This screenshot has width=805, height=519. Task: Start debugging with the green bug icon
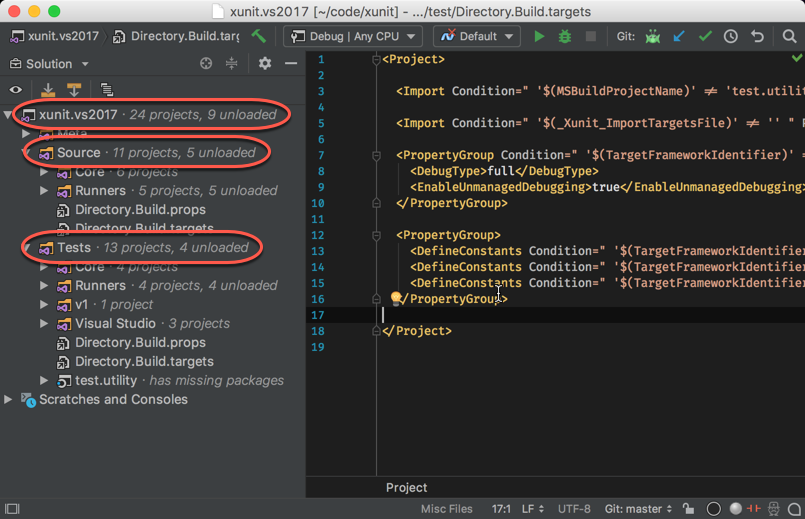(565, 36)
